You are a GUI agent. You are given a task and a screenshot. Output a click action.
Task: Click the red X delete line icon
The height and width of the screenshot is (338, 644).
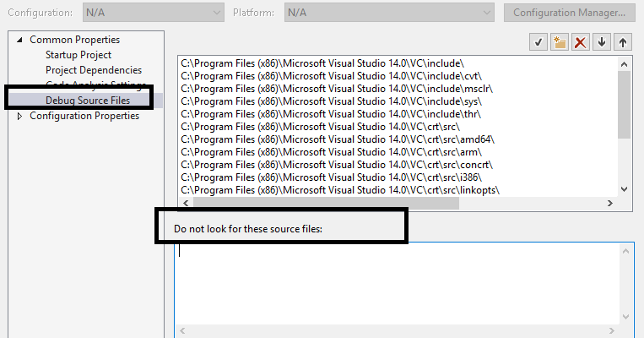click(580, 41)
